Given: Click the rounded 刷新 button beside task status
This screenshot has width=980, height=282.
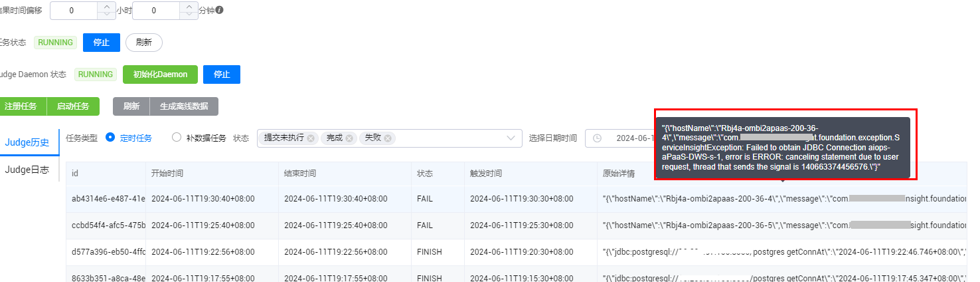Looking at the screenshot, I should [143, 42].
